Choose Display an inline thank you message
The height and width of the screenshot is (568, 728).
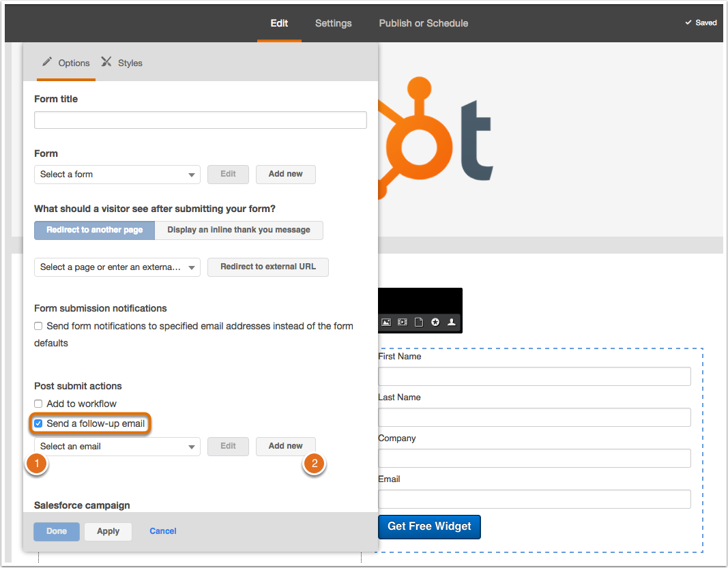point(239,230)
